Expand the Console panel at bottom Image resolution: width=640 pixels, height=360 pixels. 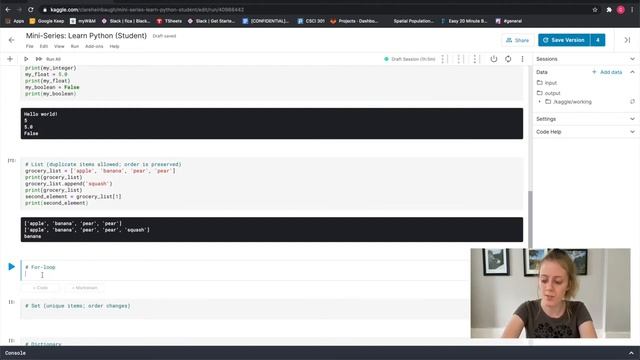point(631,353)
